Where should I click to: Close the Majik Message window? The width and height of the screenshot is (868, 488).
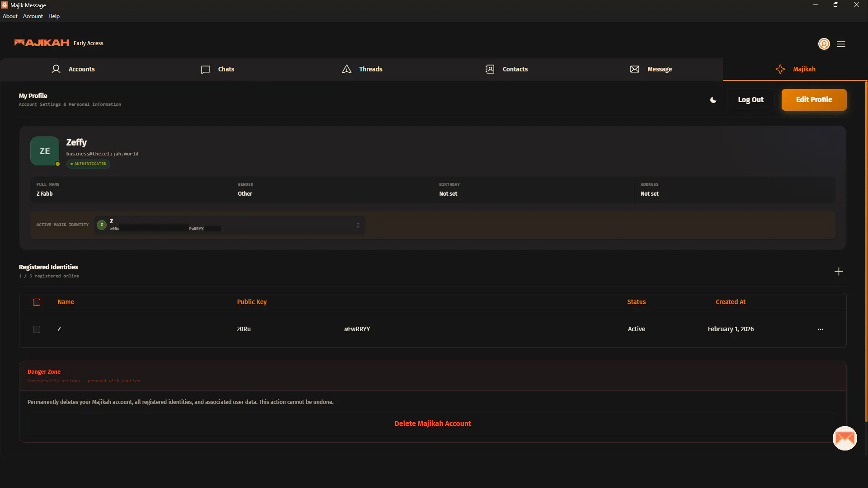(856, 5)
